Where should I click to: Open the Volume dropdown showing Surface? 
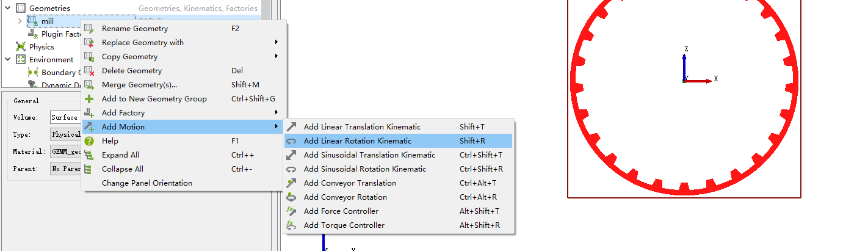tap(65, 117)
